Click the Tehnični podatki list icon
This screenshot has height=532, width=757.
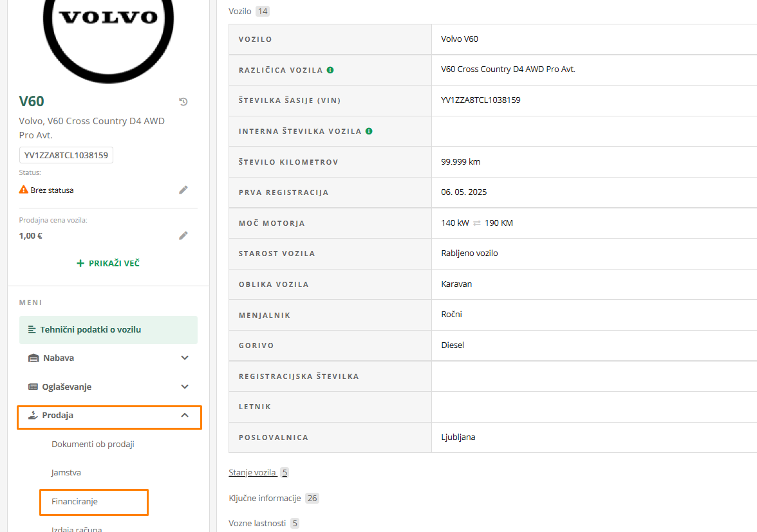coord(32,330)
